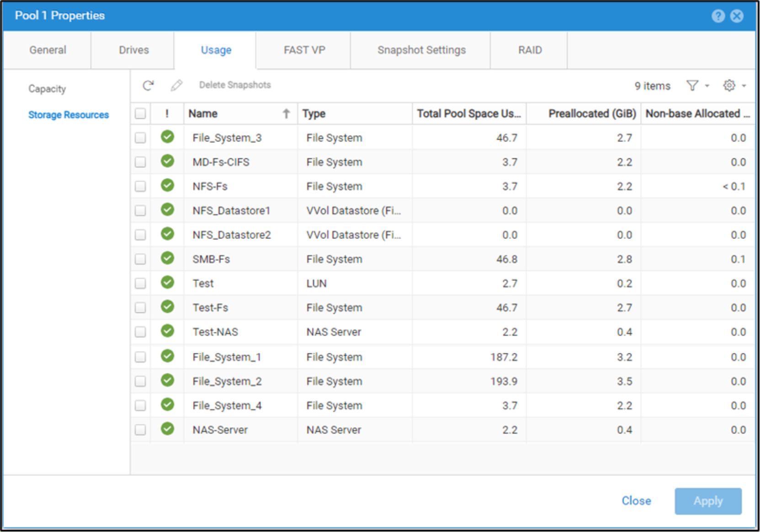760x532 pixels.
Task: Click the exclamation status column header
Action: pos(167,114)
